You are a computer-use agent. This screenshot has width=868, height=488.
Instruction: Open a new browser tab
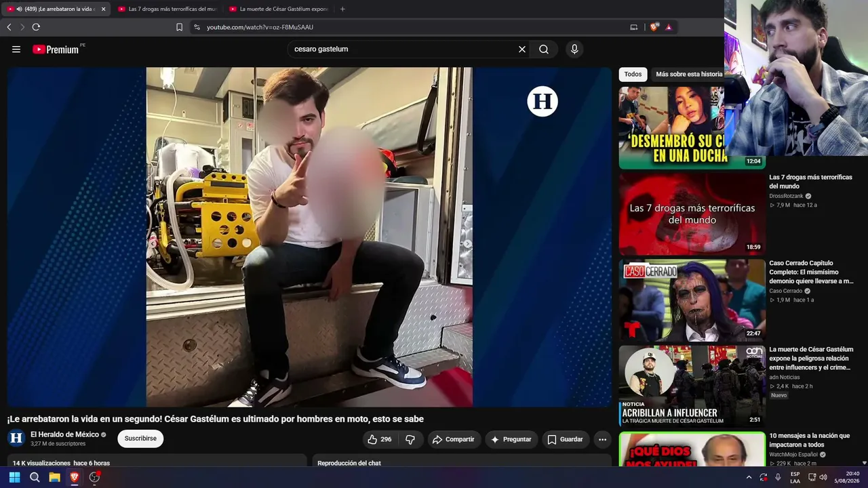pyautogui.click(x=342, y=9)
